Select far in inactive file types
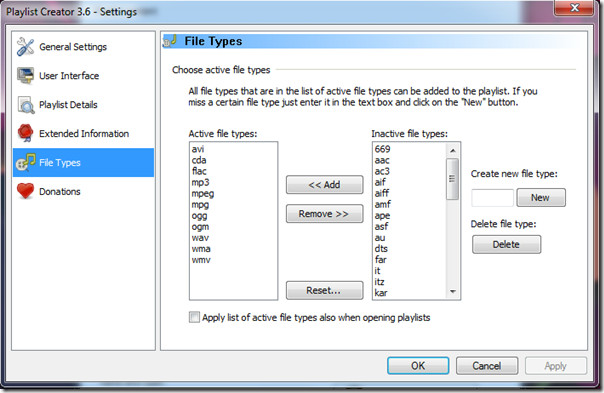Screen dimensions: 604x393 [410, 260]
